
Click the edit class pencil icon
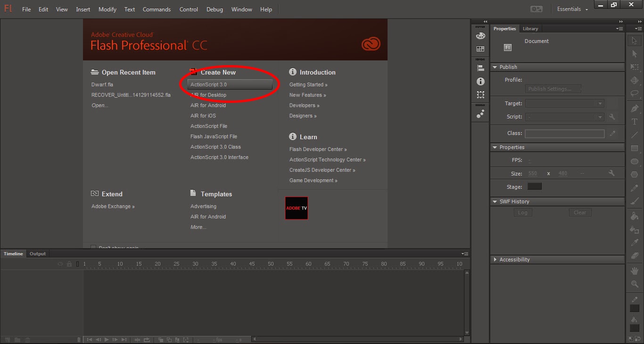(x=612, y=134)
